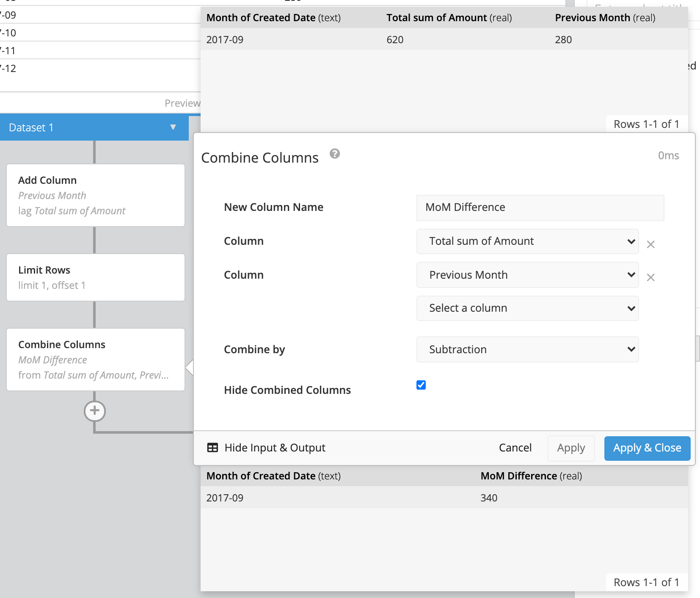Remove the Total sum of Amount column
Image resolution: width=700 pixels, height=598 pixels.
(x=651, y=244)
